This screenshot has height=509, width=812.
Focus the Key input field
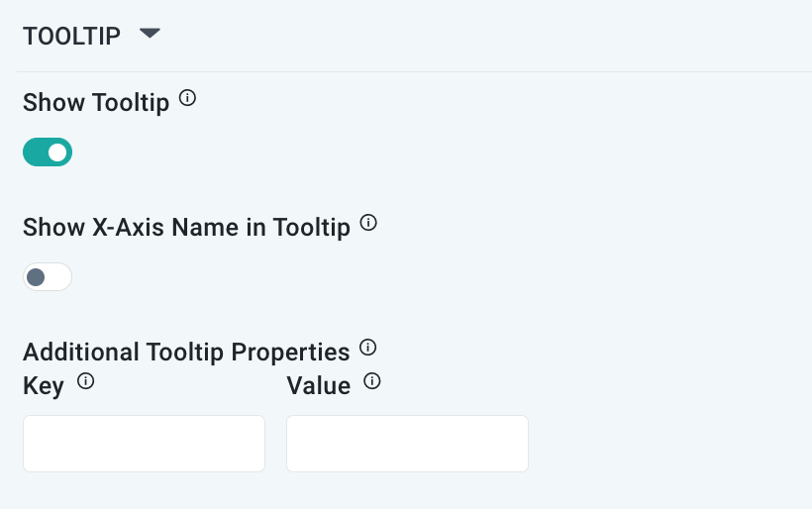[144, 444]
